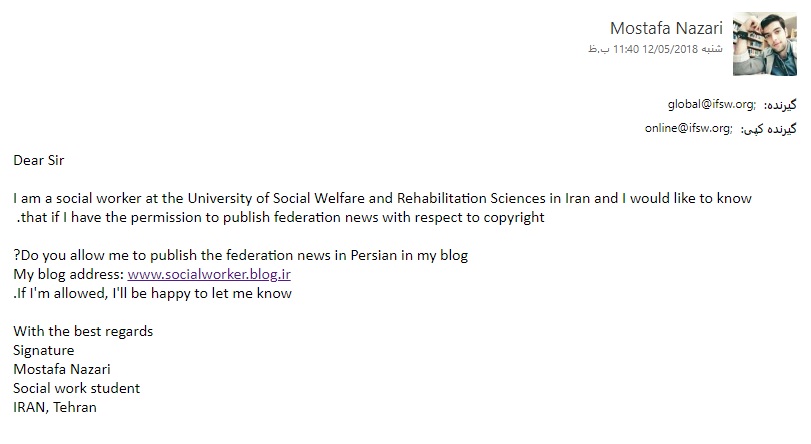
Task: Open the www.socialworker.blog.ir link
Action: tap(209, 274)
